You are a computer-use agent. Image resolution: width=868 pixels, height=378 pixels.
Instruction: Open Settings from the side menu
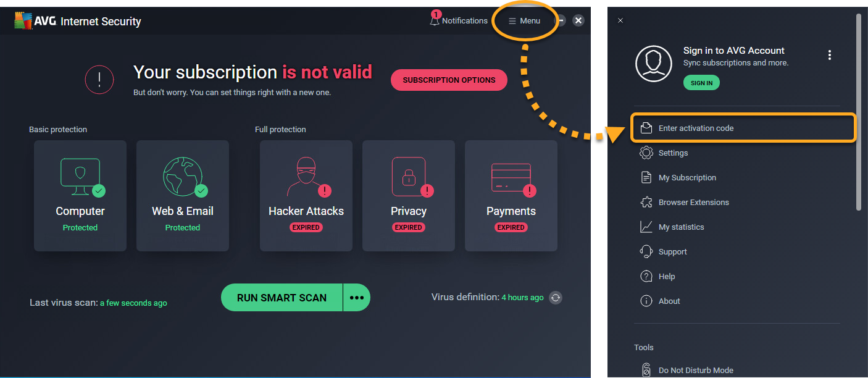673,153
